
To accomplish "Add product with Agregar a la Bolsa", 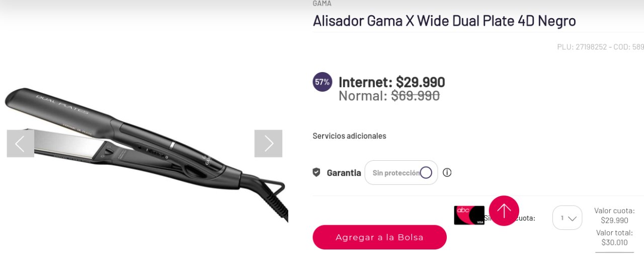I will 379,237.
